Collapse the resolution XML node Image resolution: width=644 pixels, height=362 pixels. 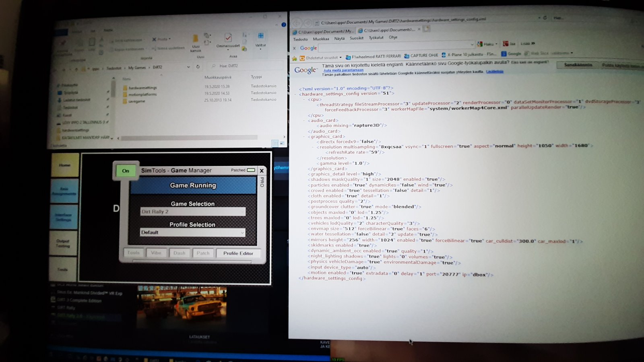[313, 147]
